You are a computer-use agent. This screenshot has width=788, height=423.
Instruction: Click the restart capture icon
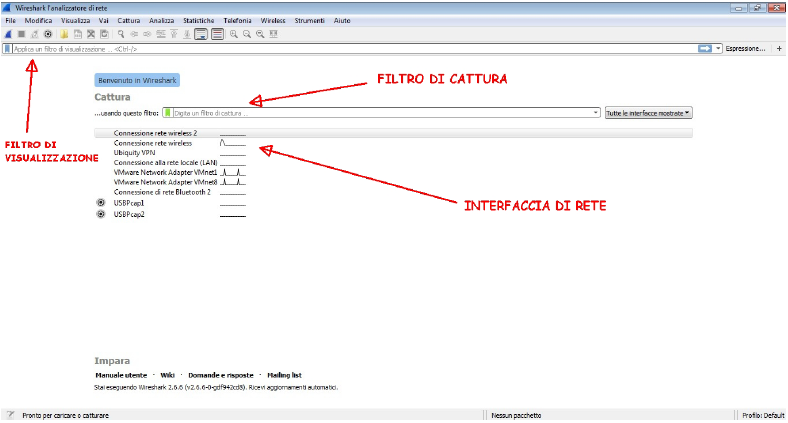pos(34,34)
